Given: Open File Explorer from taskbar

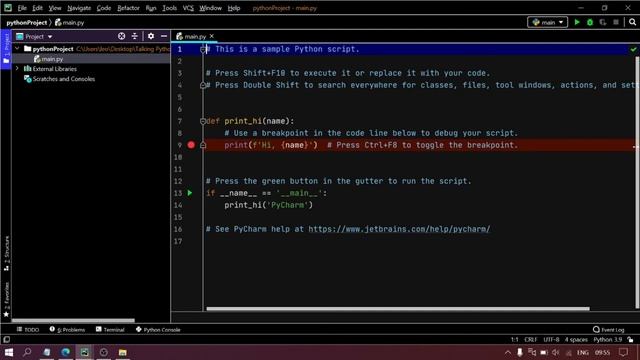Looking at the screenshot, I should click(122, 352).
